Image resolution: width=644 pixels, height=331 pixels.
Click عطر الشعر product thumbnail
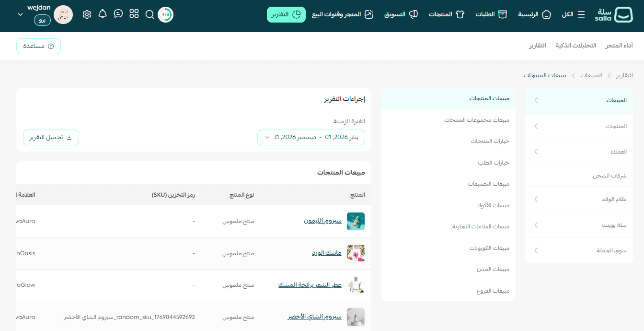[356, 285]
